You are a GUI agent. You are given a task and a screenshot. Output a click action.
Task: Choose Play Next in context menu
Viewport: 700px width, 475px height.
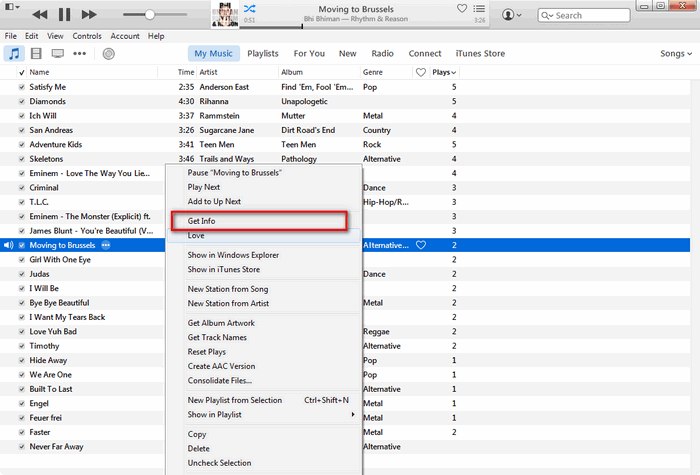[x=263, y=187]
